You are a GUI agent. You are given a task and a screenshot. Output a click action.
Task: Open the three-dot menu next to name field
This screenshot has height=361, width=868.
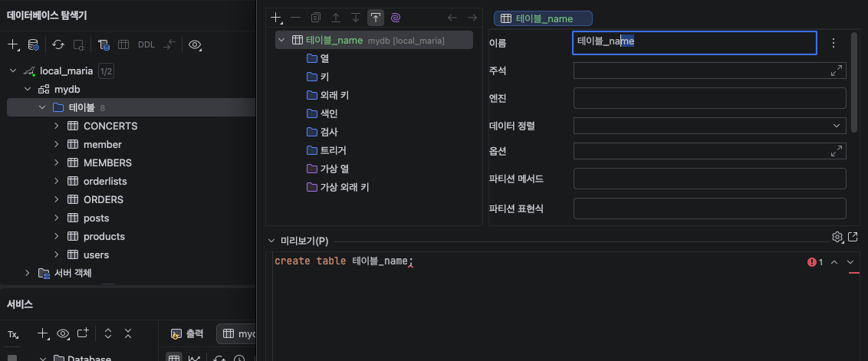(833, 43)
